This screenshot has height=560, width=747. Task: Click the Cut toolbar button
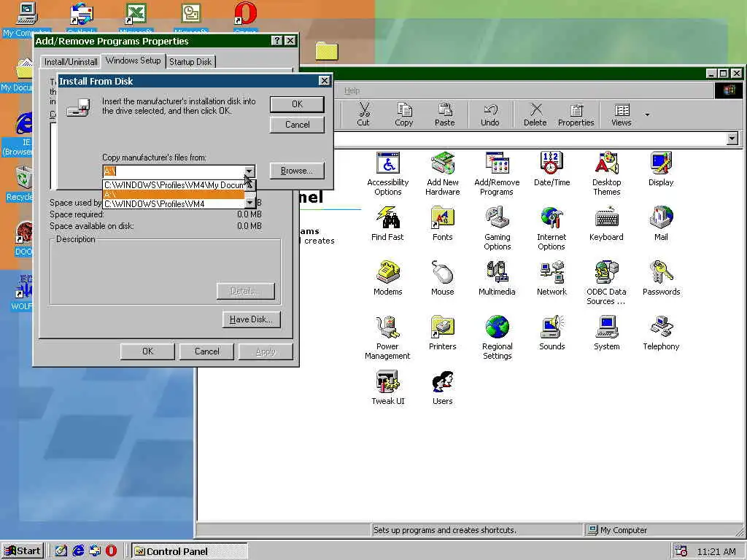point(363,114)
